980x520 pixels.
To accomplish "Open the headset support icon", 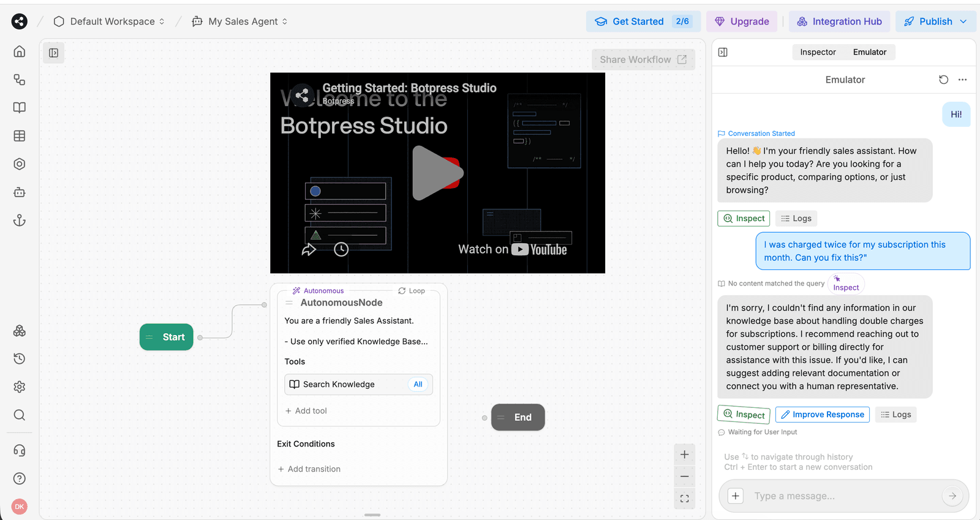I will coord(20,451).
